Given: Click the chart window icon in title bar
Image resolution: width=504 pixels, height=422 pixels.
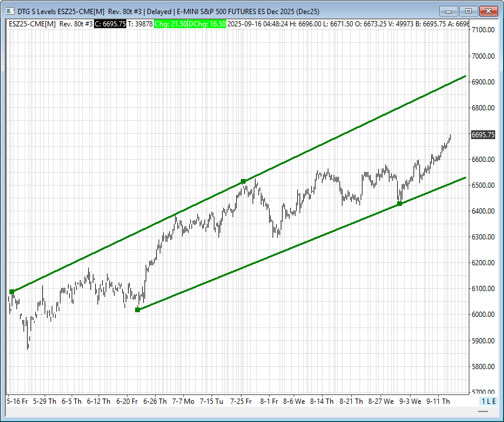Looking at the screenshot, I should click(x=10, y=11).
